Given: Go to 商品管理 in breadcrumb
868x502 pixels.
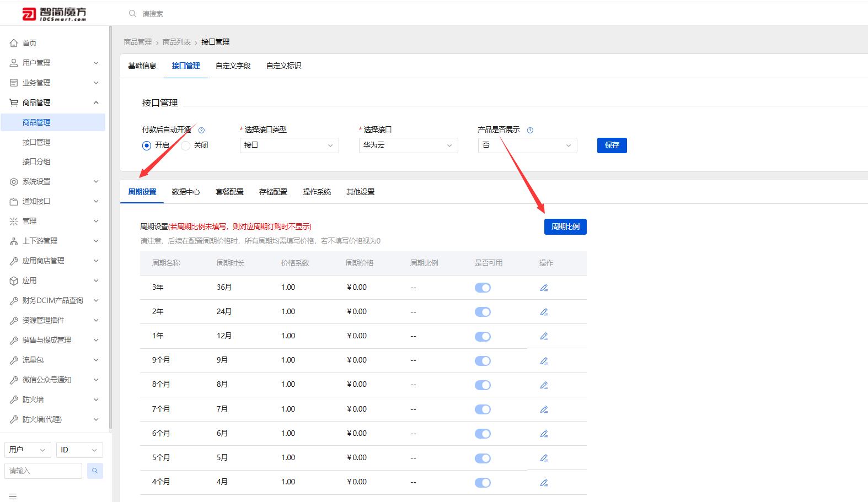Looking at the screenshot, I should coord(138,42).
